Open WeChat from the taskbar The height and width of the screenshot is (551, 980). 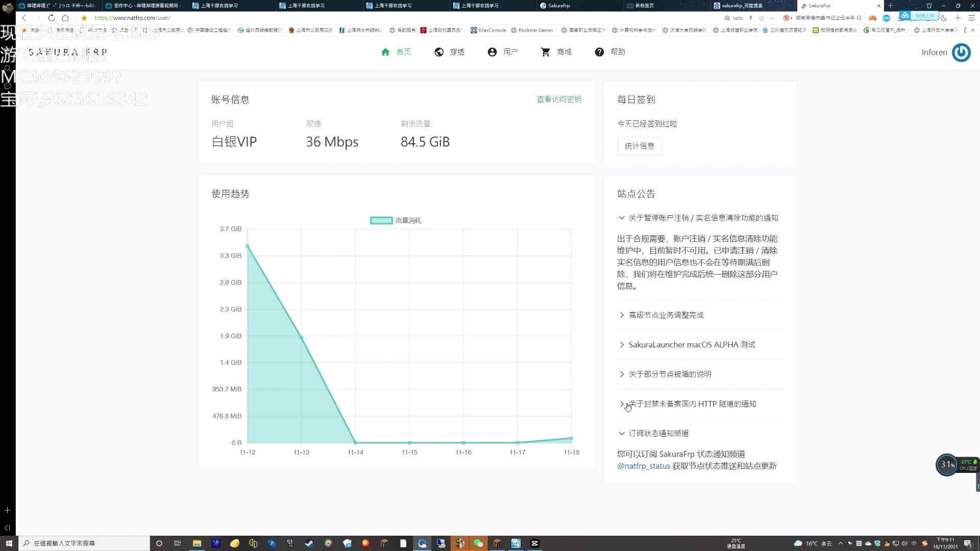click(x=478, y=543)
